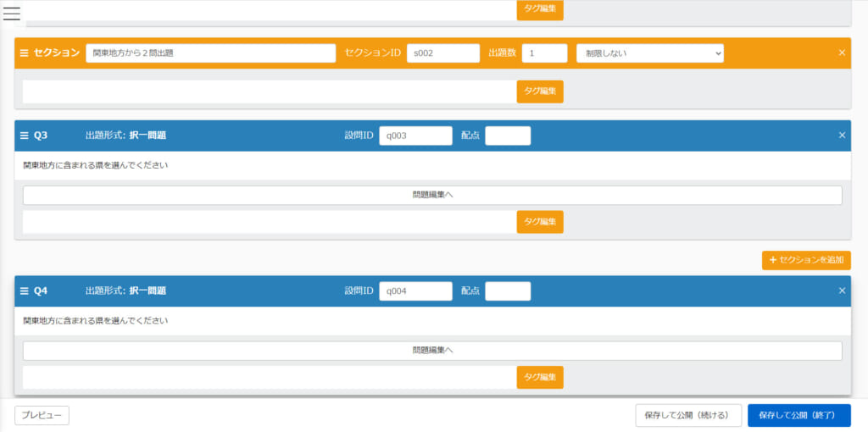
Task: Remove the section with its X icon
Action: (842, 53)
